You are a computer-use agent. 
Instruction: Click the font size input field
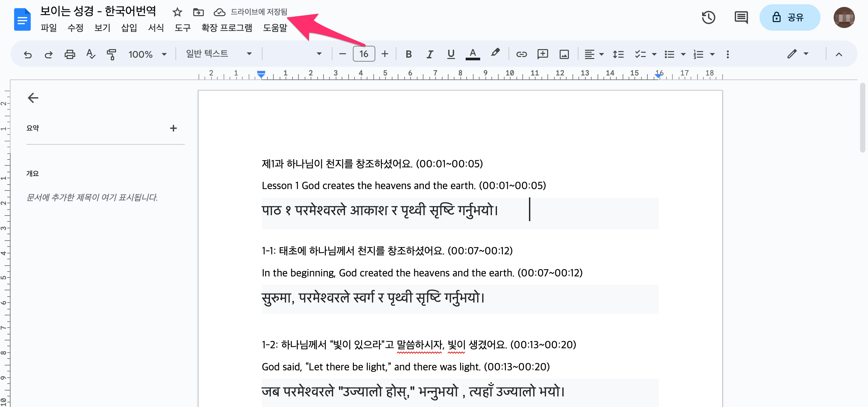click(x=363, y=54)
